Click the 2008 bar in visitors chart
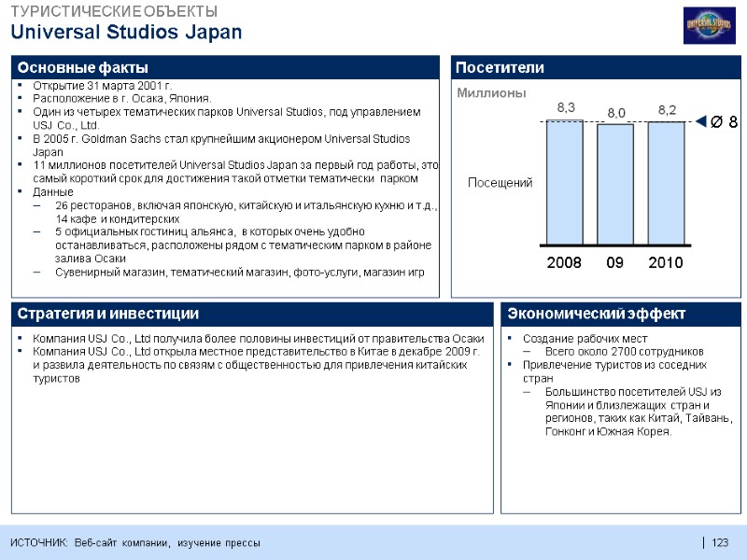 (x=565, y=183)
